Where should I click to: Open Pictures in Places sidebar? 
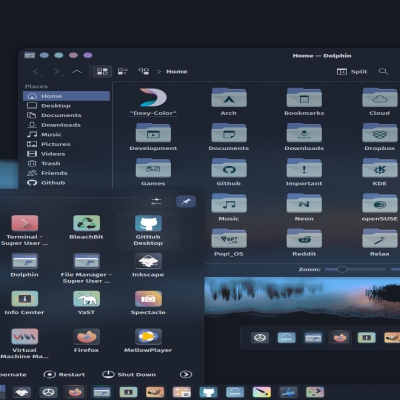point(66,144)
